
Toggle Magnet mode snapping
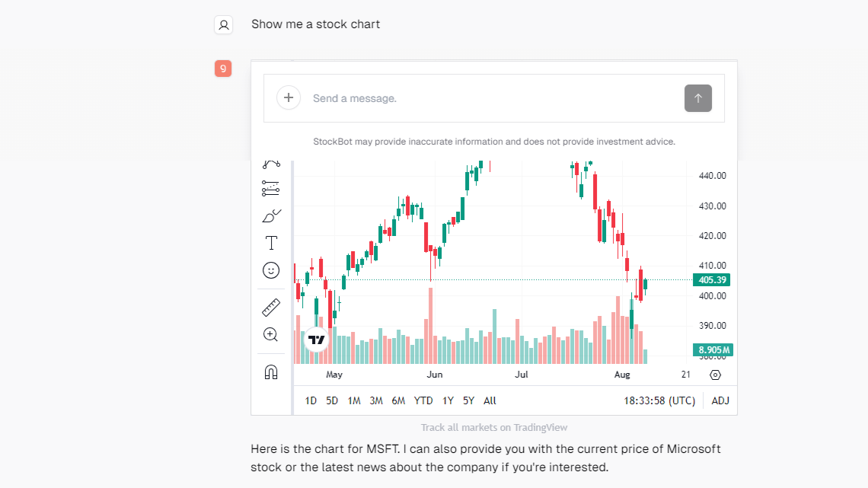click(271, 372)
